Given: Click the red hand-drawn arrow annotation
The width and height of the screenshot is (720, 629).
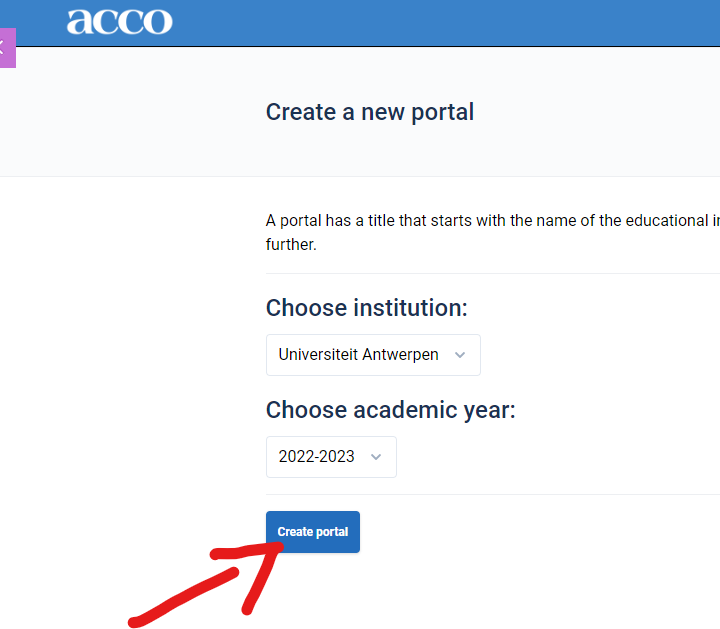Looking at the screenshot, I should pyautogui.click(x=207, y=585).
